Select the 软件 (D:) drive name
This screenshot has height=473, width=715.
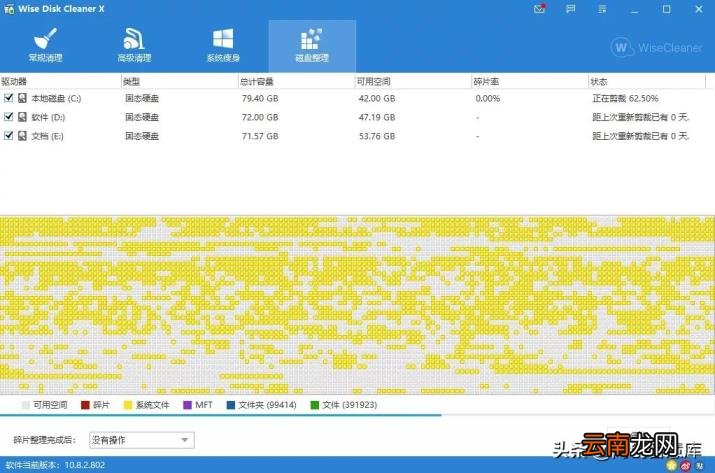pos(48,117)
